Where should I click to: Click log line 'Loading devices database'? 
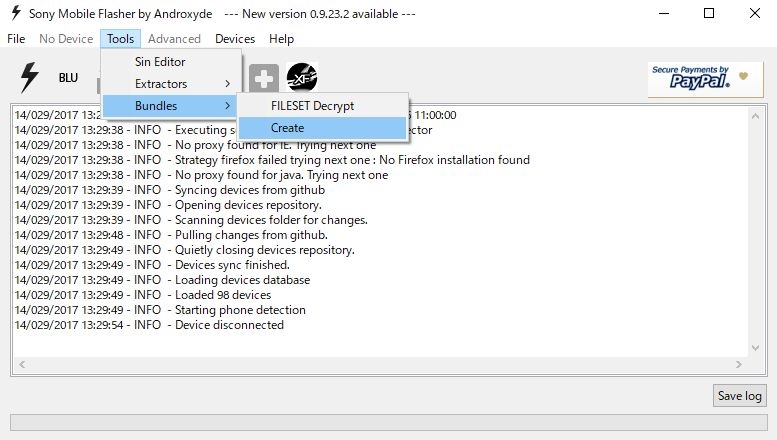coord(162,280)
